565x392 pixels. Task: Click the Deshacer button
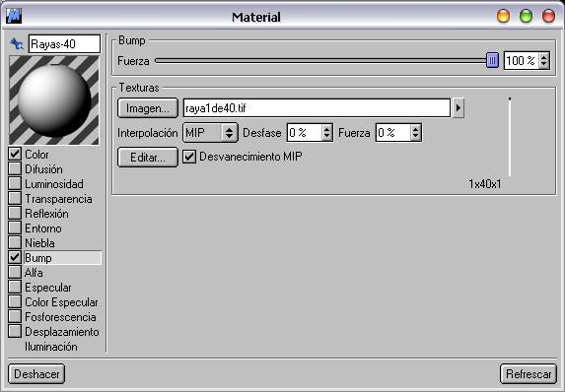[36, 374]
